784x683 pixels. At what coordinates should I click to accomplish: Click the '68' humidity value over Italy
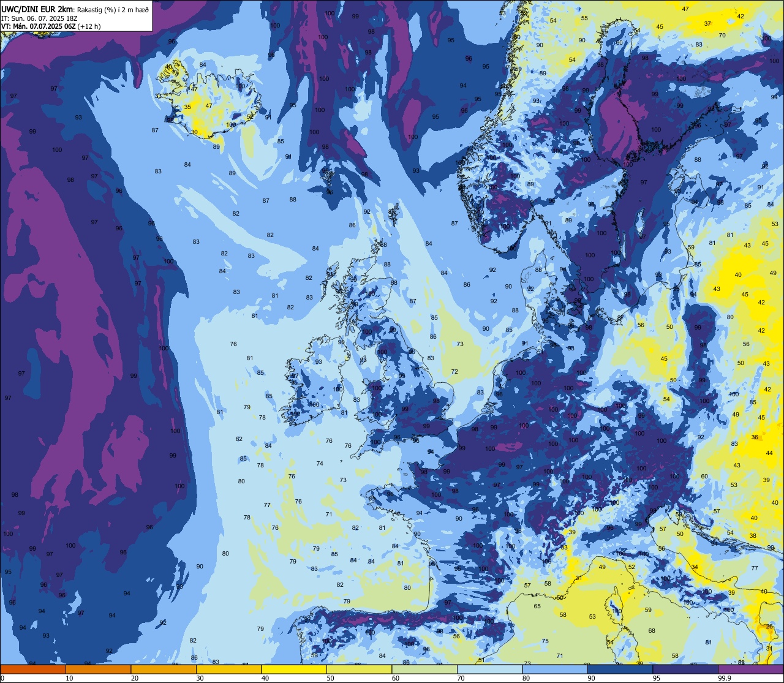[652, 630]
